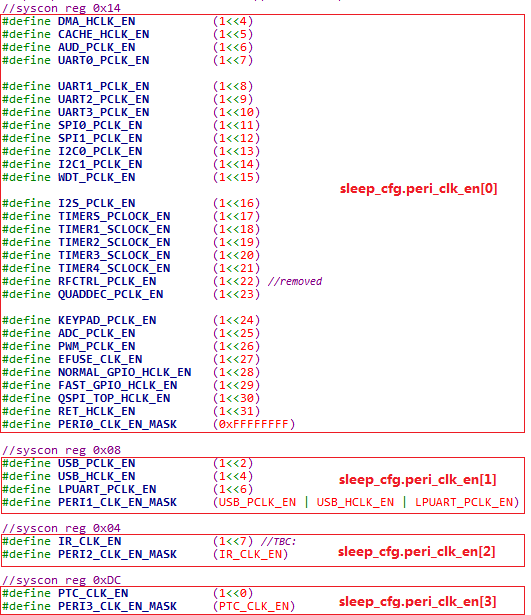Image resolution: width=531 pixels, height=615 pixels.
Task: Click the ADC_PCLK_EN macro name
Action: click(x=96, y=333)
